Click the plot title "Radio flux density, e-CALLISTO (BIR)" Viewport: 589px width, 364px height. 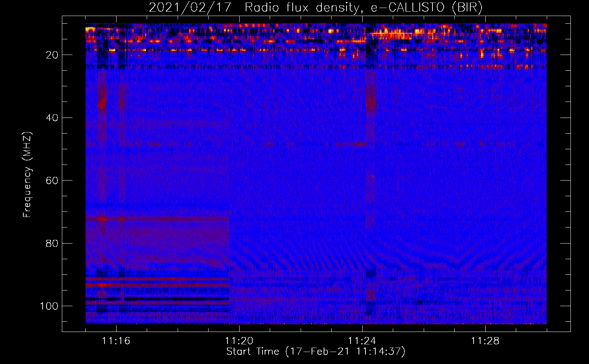click(363, 8)
